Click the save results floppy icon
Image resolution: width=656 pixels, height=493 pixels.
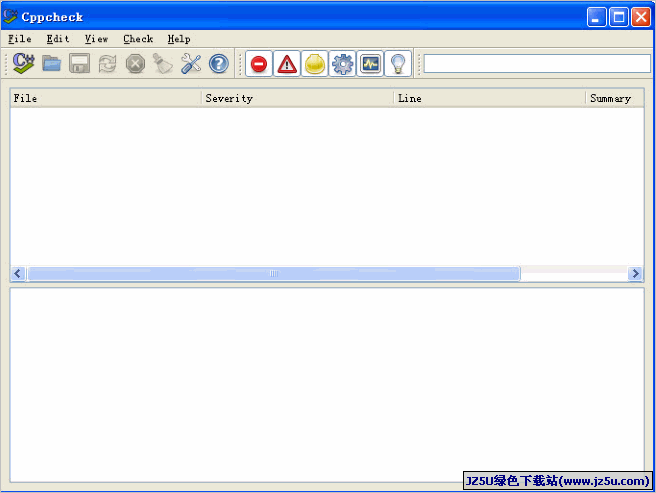(79, 64)
